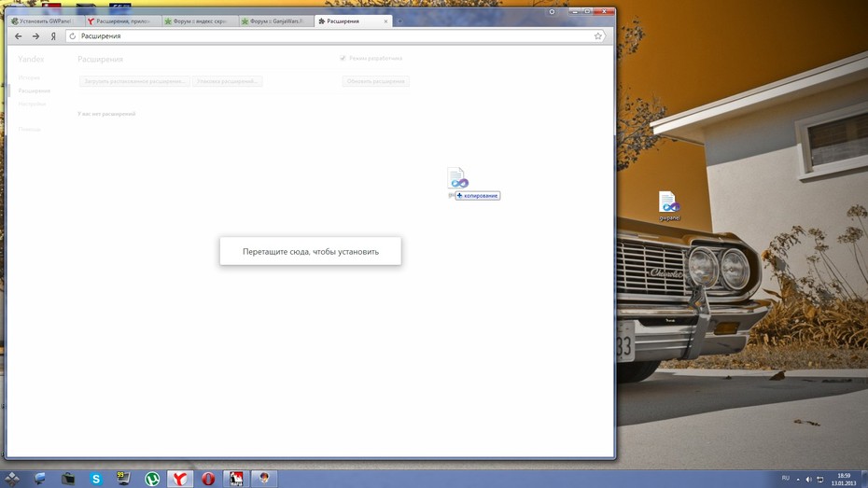Open uTorrent from the taskbar
This screenshot has height=488, width=868.
[x=152, y=479]
